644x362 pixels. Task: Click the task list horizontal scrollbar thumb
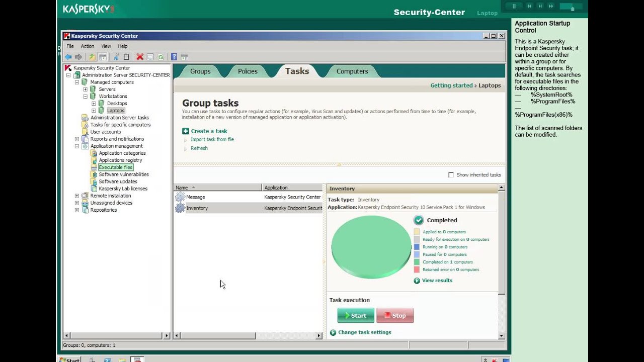pyautogui.click(x=218, y=335)
